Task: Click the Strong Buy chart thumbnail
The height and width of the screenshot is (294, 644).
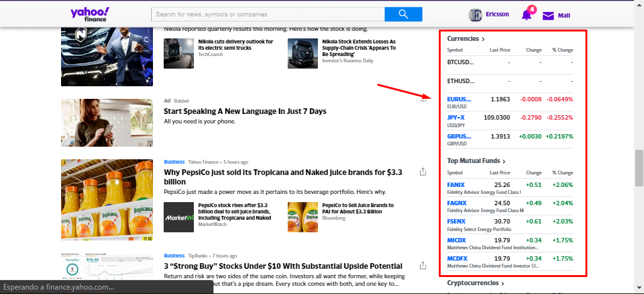Action: coord(107,268)
